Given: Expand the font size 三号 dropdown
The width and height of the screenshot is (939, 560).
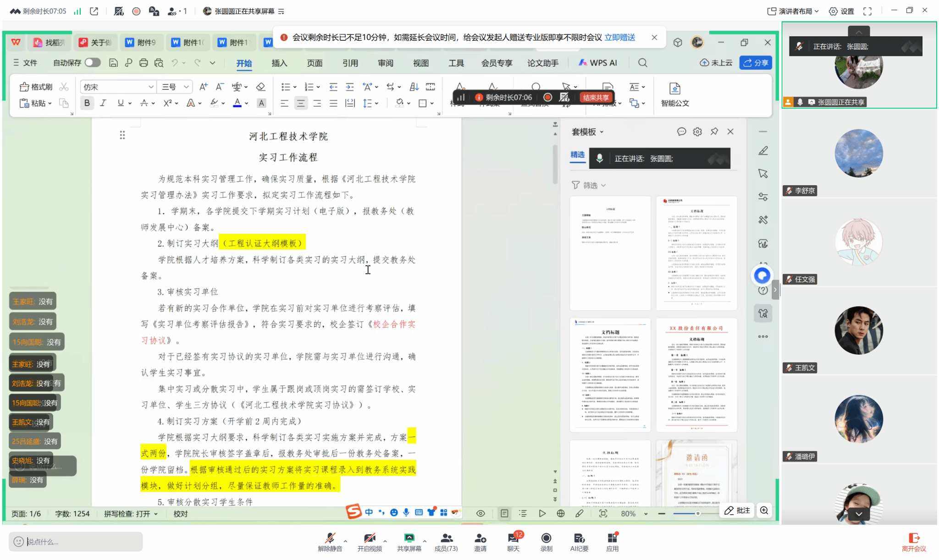Looking at the screenshot, I should [186, 87].
